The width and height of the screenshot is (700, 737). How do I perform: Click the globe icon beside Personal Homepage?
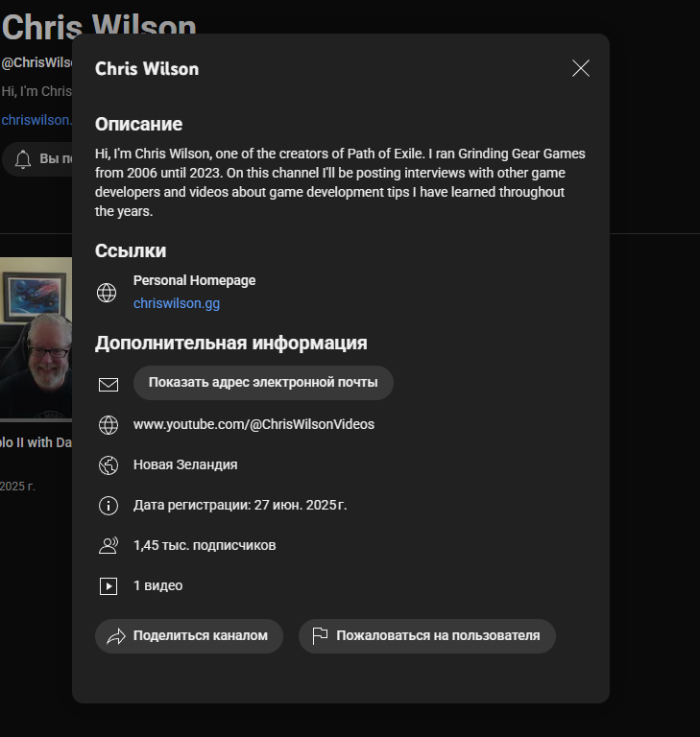(x=107, y=293)
